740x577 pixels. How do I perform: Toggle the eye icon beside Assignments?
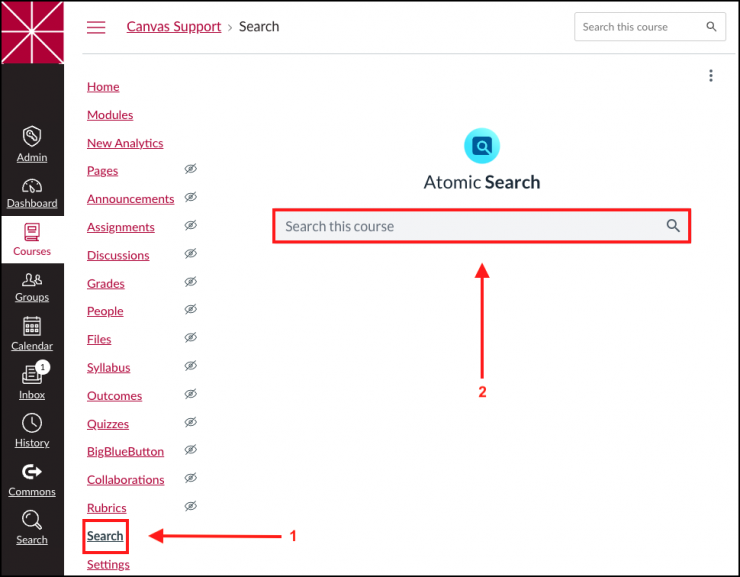click(191, 226)
